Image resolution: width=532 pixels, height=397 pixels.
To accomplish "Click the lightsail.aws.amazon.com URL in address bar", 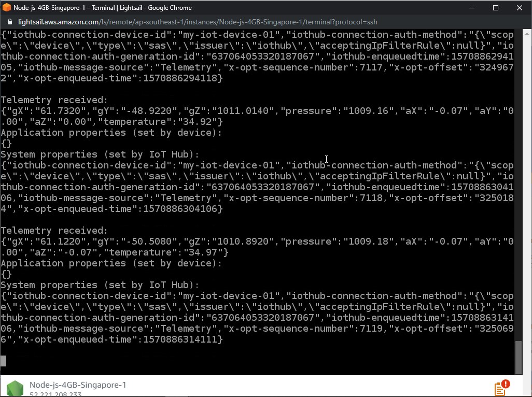I will pos(198,22).
